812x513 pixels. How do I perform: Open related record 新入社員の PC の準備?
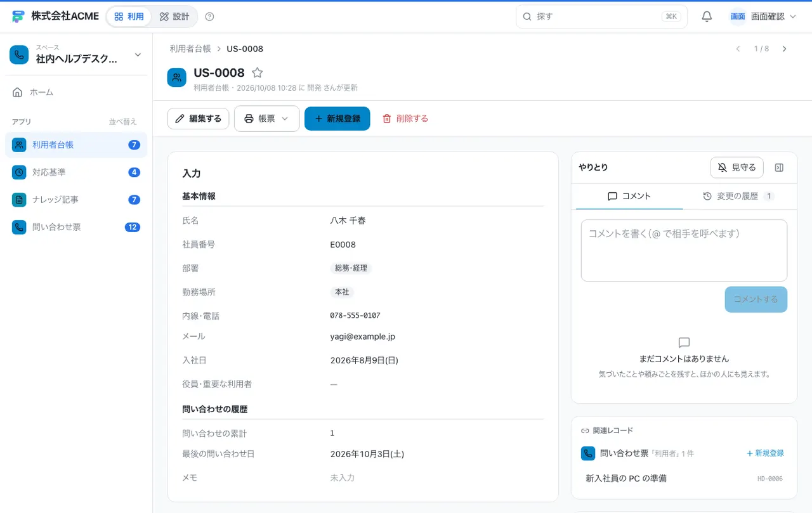coord(684,479)
